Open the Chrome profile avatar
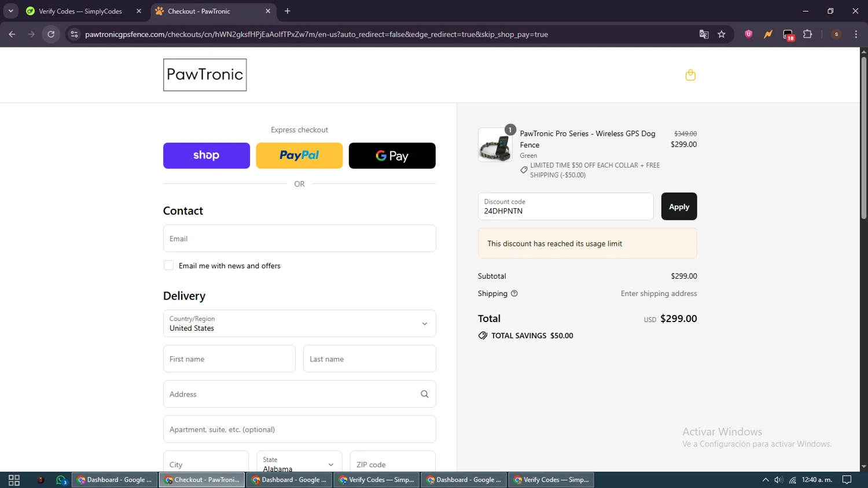This screenshot has height=488, width=868. pos(836,34)
